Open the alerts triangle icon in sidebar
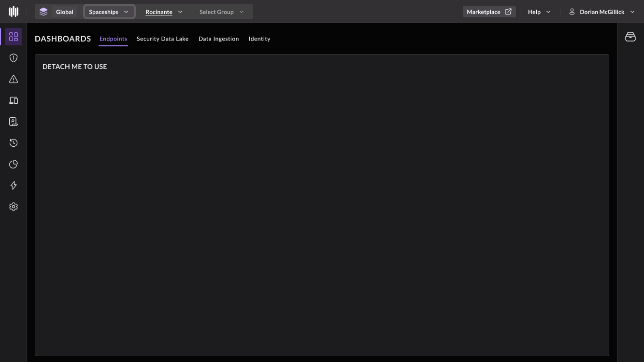Image resolution: width=644 pixels, height=362 pixels. 14,79
